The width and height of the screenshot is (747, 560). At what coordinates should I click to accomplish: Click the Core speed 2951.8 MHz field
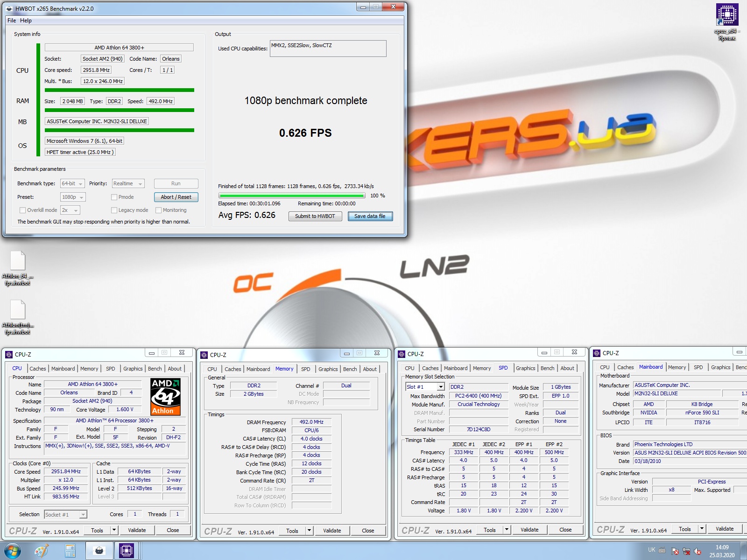(x=96, y=70)
